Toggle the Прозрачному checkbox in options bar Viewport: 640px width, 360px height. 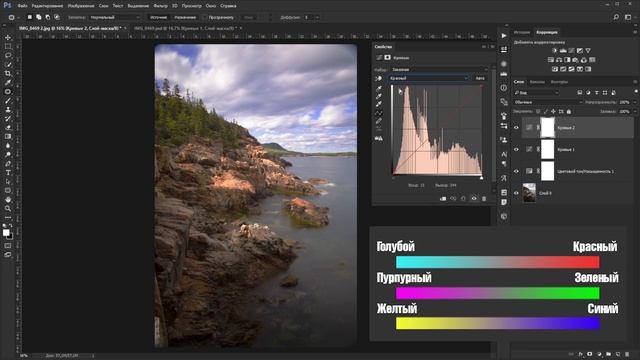point(205,18)
